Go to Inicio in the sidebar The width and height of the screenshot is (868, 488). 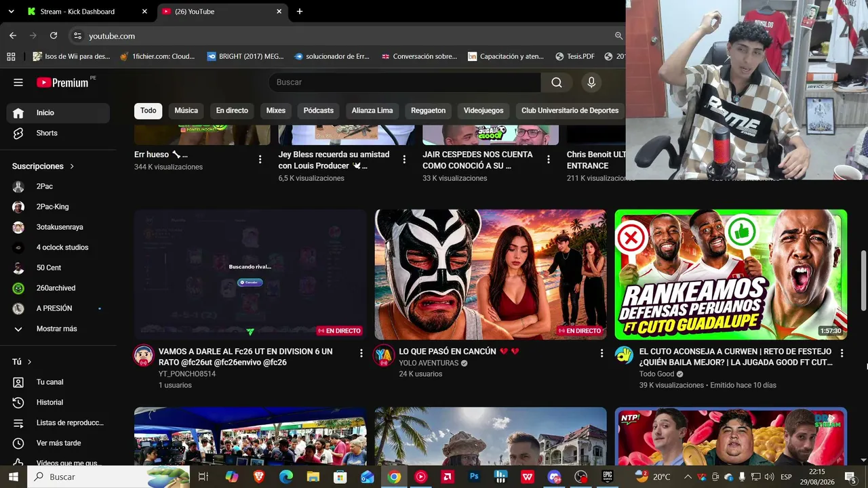(58, 113)
